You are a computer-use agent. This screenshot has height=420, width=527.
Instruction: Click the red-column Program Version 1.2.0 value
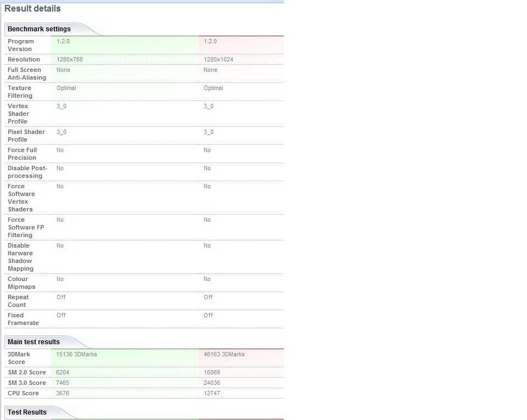[210, 41]
